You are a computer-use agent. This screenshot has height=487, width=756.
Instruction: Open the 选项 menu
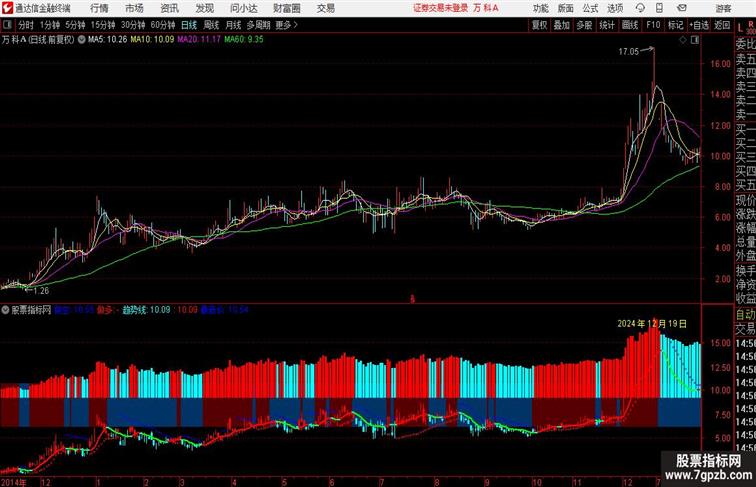tap(615, 8)
